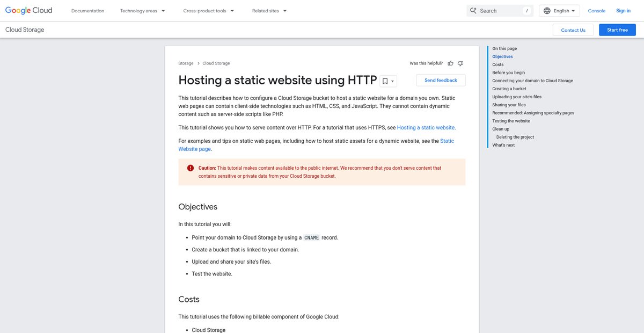Click the search sparkle icon
Viewport: 644px width, 333px height.
pos(473,11)
